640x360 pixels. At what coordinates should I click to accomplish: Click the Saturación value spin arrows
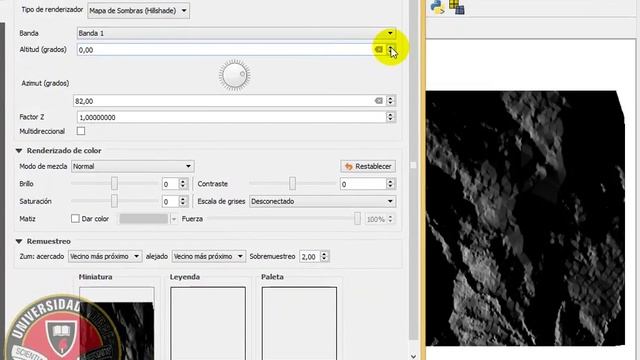183,201
